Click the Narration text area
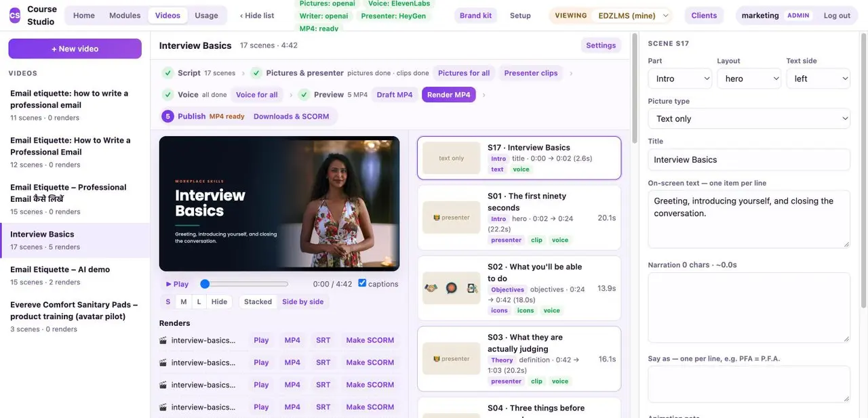 749,308
